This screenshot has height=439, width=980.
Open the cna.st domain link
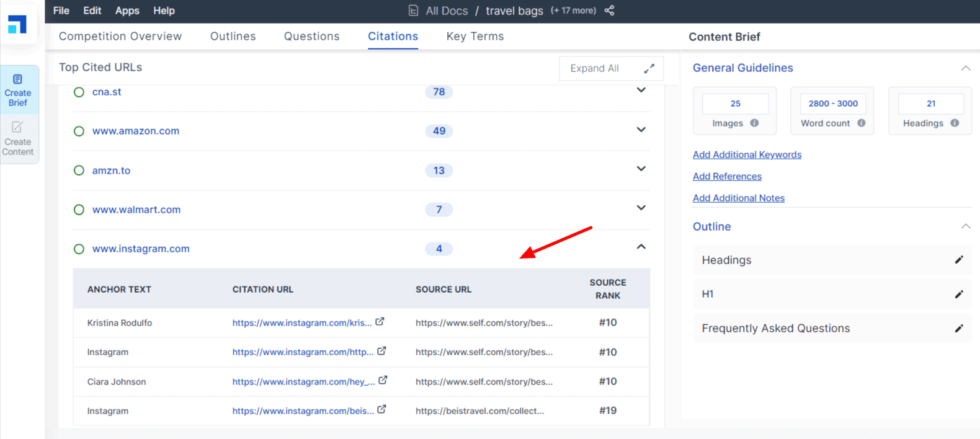[x=107, y=92]
